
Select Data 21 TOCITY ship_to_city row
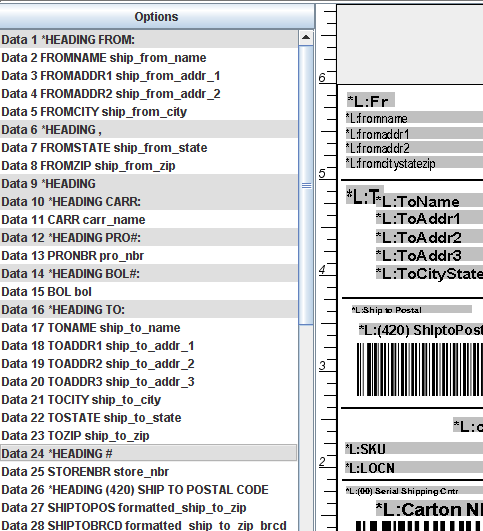click(149, 399)
